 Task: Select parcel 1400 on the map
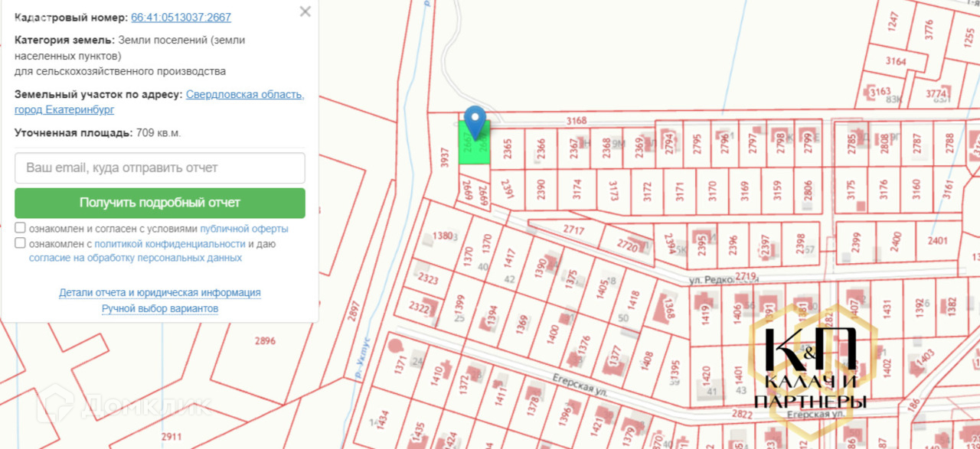pos(554,334)
